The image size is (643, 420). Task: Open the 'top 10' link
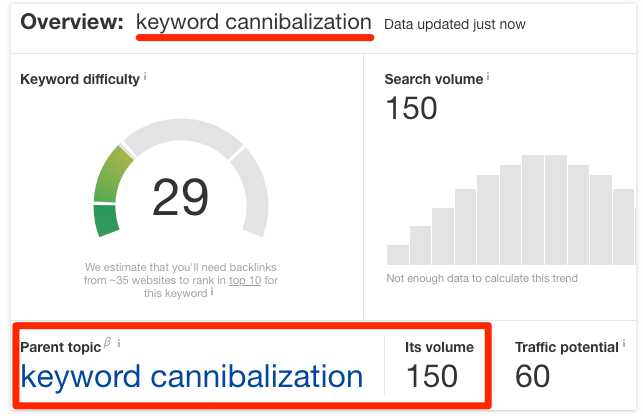click(x=245, y=280)
